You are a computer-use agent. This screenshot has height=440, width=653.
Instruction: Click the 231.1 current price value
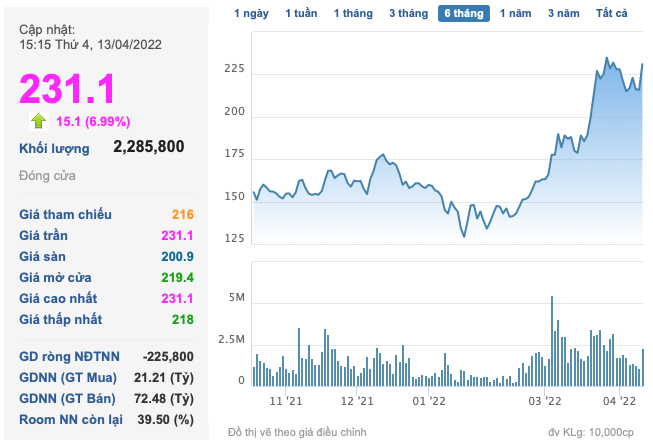(x=68, y=88)
